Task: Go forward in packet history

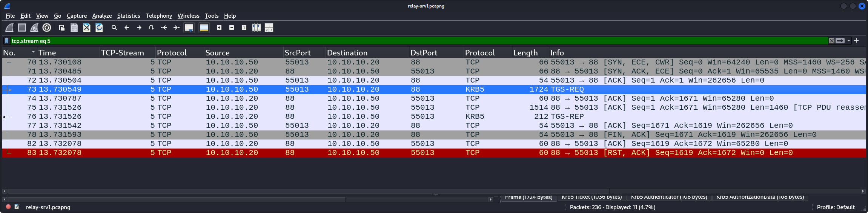Action: pyautogui.click(x=139, y=28)
